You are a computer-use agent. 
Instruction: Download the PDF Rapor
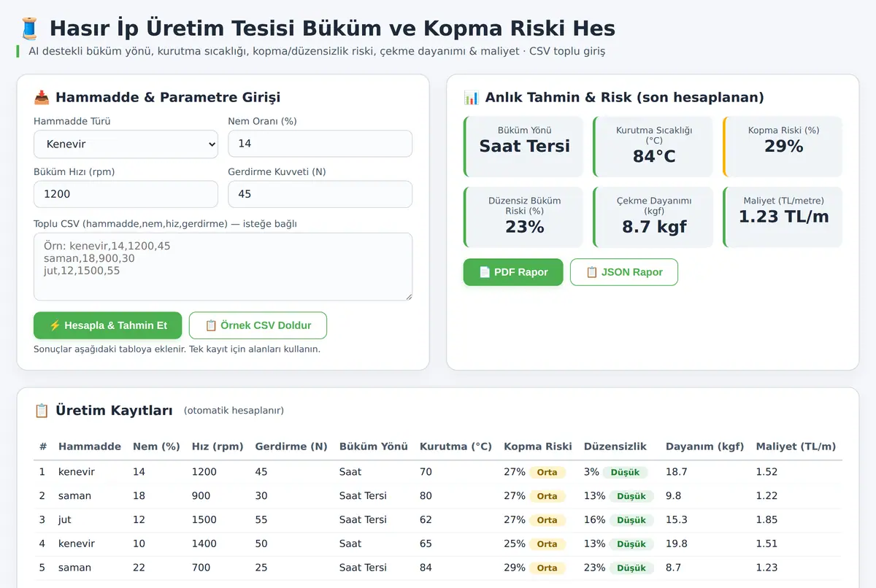(513, 272)
